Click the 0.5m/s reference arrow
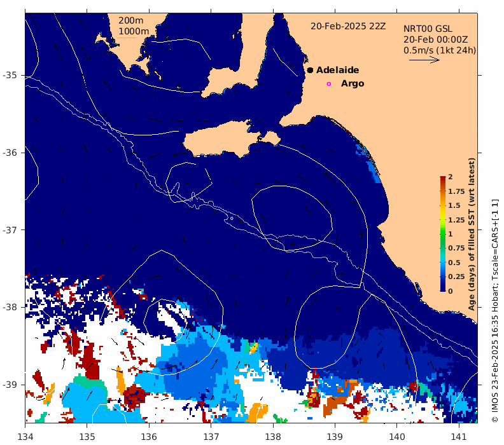Image resolution: width=504 pixels, height=445 pixels. coord(424,60)
